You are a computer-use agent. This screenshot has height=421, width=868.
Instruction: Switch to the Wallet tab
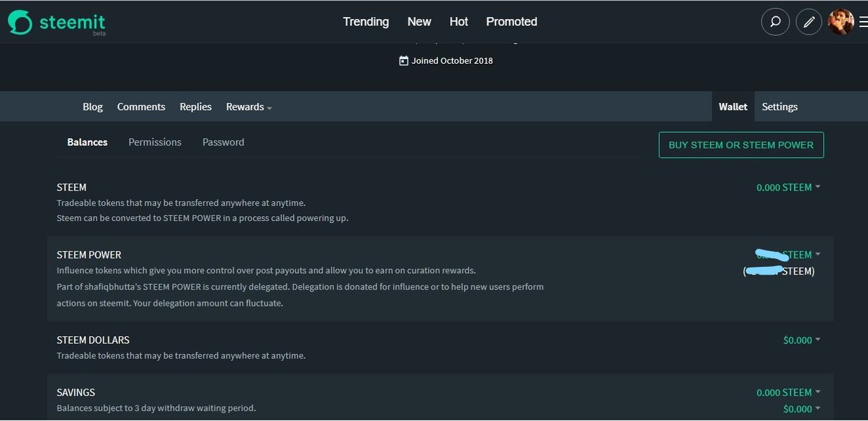(733, 107)
